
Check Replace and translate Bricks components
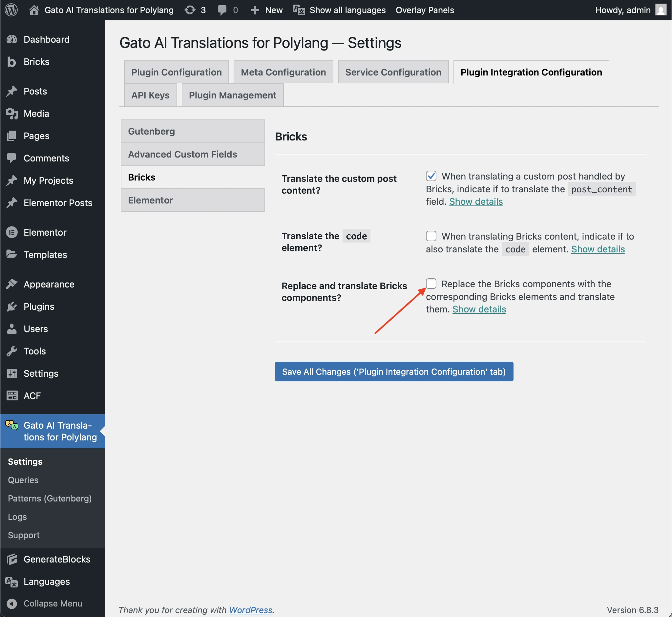coord(431,284)
